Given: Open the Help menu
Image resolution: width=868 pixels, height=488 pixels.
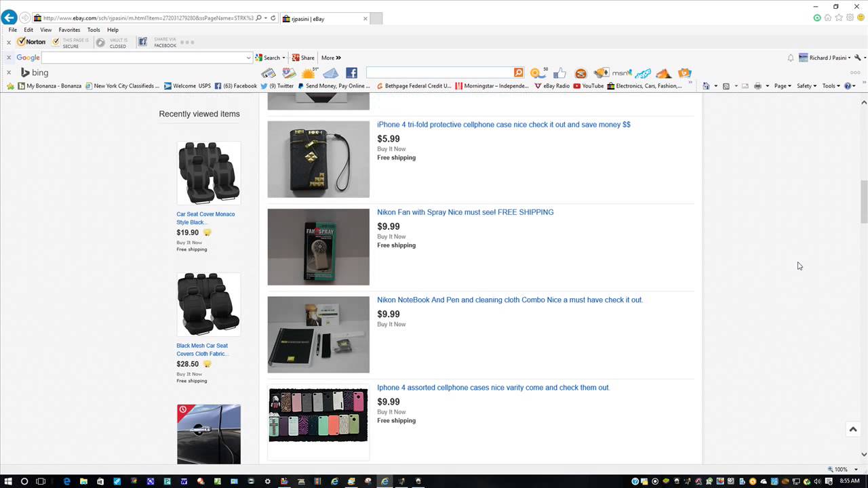Looking at the screenshot, I should [113, 30].
